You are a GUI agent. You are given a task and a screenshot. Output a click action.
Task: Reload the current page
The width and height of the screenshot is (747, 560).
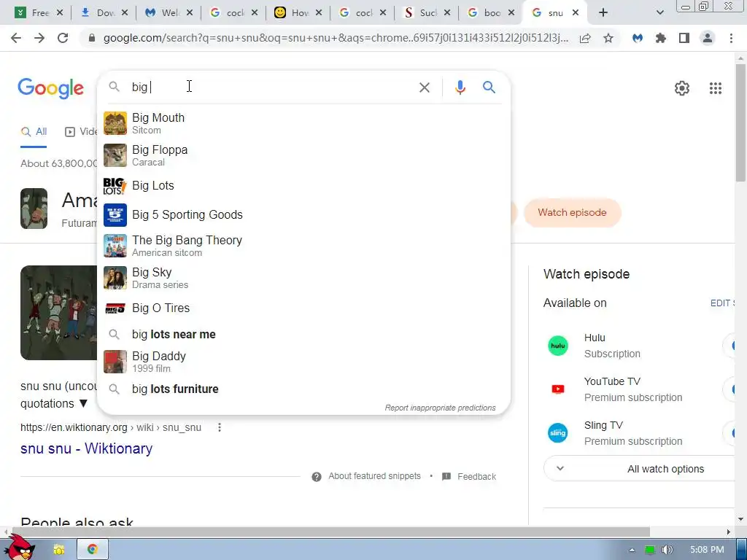click(x=63, y=38)
